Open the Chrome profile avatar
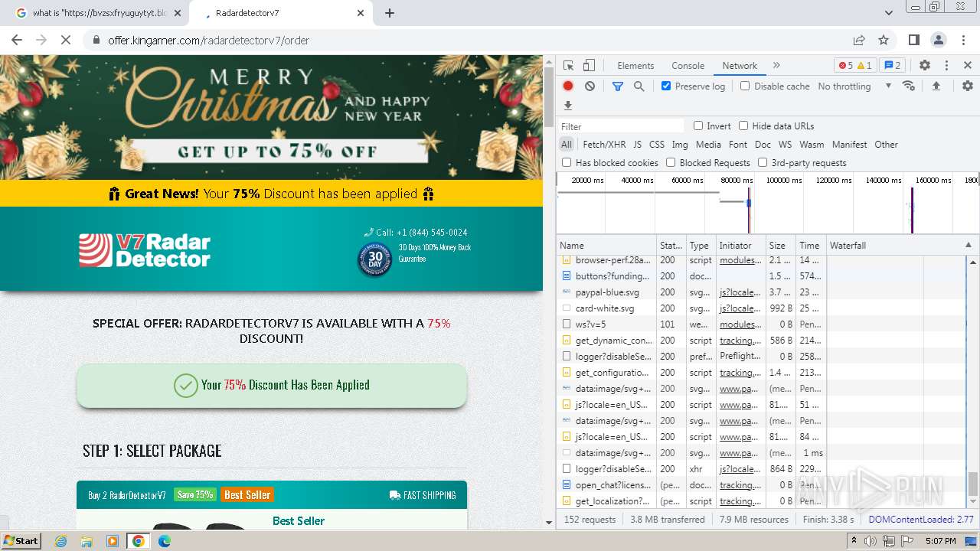This screenshot has height=551, width=980. (x=939, y=40)
